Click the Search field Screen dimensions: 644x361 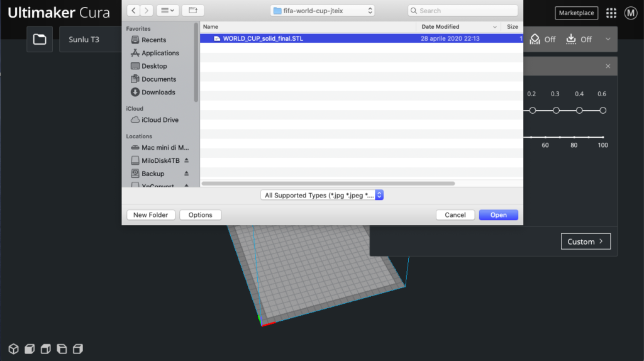463,11
